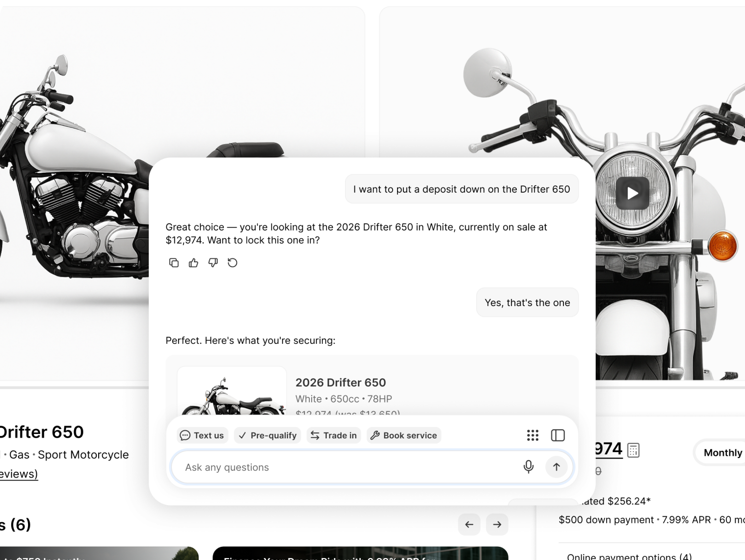Focus the Ask any questions input
The width and height of the screenshot is (745, 560).
tap(344, 467)
